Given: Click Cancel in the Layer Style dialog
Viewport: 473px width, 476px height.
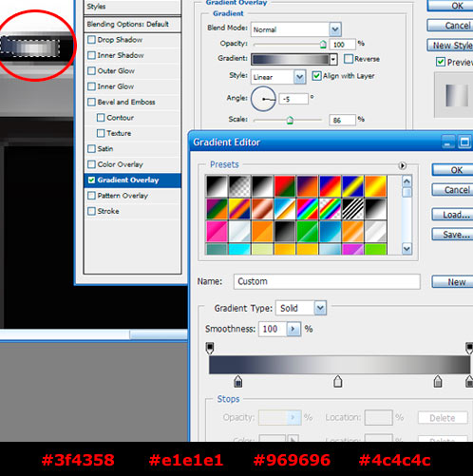Looking at the screenshot, I should coord(450,26).
